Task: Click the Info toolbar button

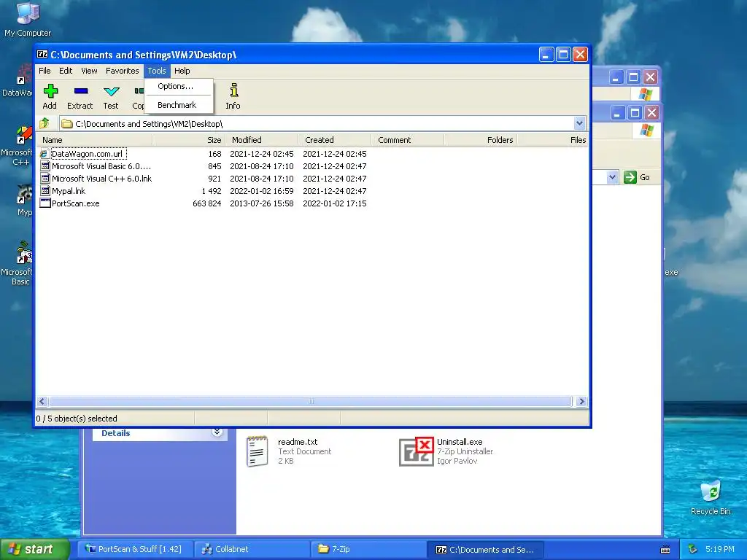Action: click(x=233, y=97)
